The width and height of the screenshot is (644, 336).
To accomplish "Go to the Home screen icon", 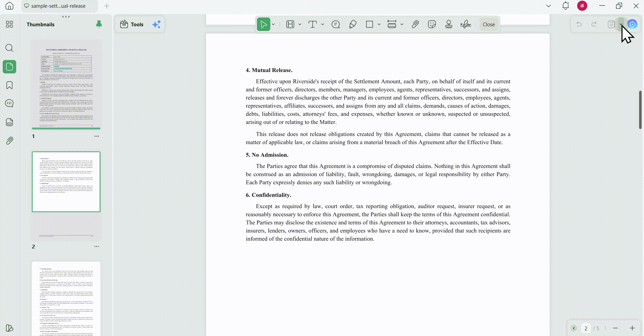I will coord(9,6).
